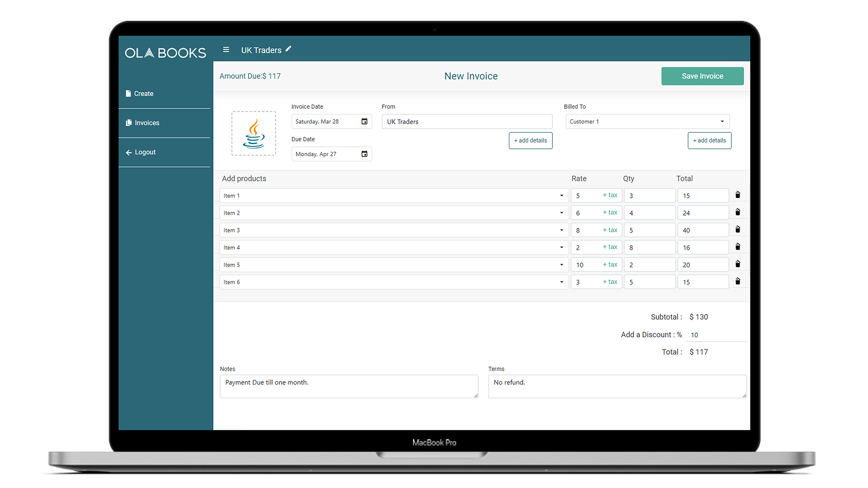The width and height of the screenshot is (868, 488).
Task: Delete Item 3 row with trash icon
Action: [x=737, y=230]
